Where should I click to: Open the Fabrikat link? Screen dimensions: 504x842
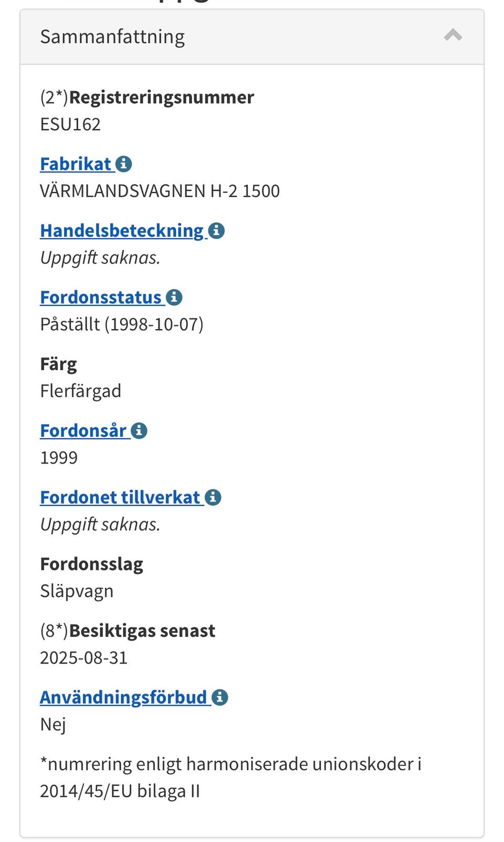click(76, 164)
